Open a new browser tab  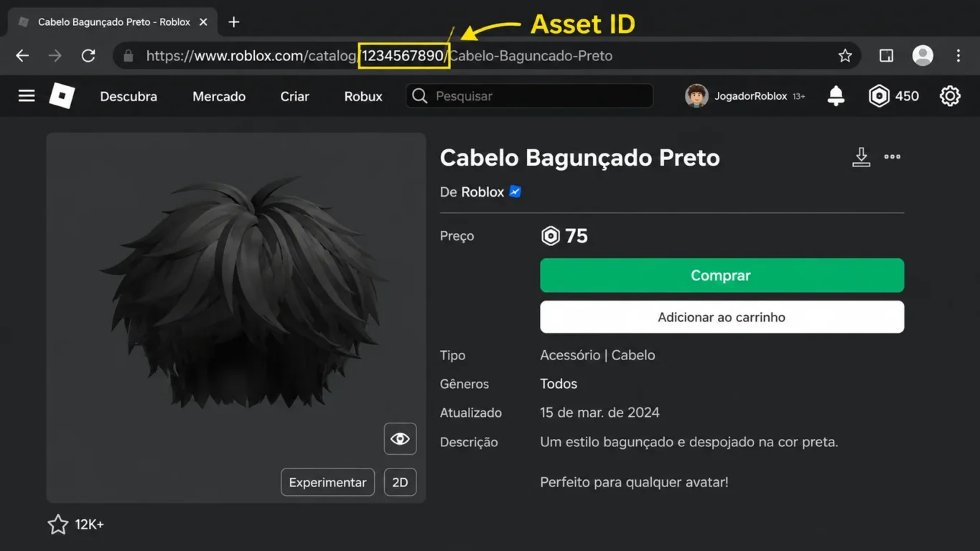tap(233, 22)
